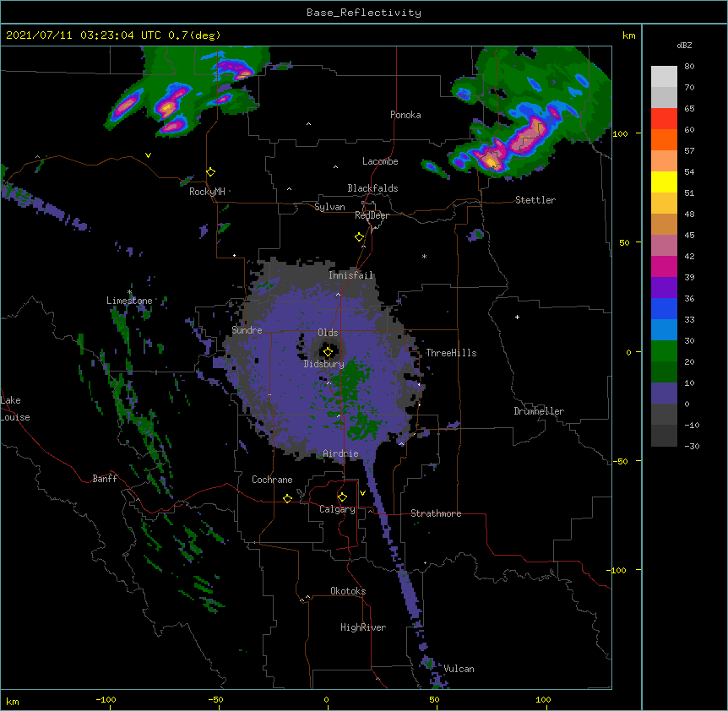Click the -30 value at legend bottom
This screenshot has width=728, height=711.
point(692,446)
